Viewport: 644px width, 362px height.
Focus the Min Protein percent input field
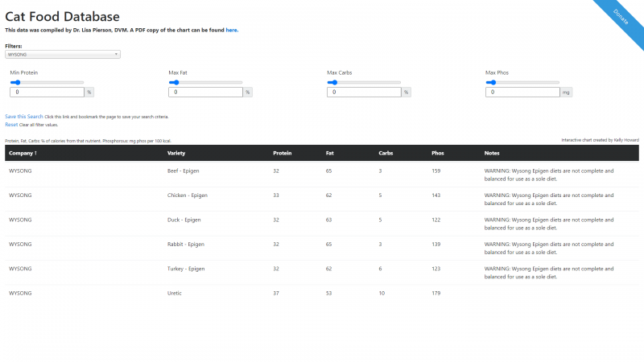tap(47, 93)
